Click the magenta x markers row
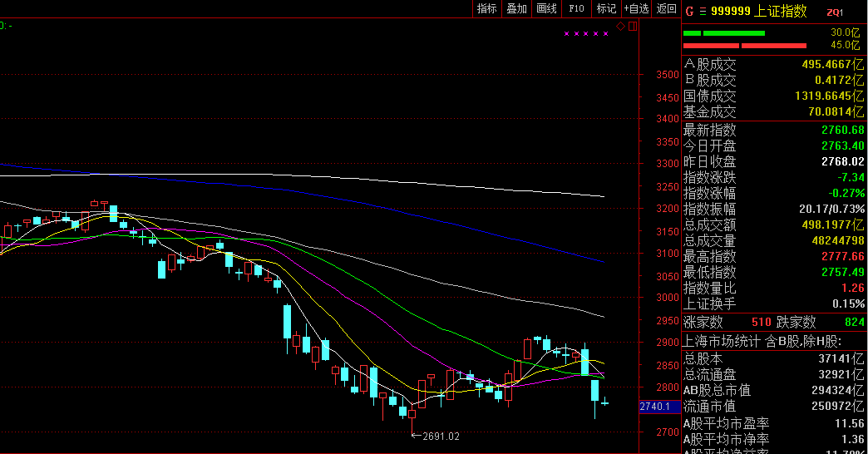The width and height of the screenshot is (868, 454). coord(587,34)
